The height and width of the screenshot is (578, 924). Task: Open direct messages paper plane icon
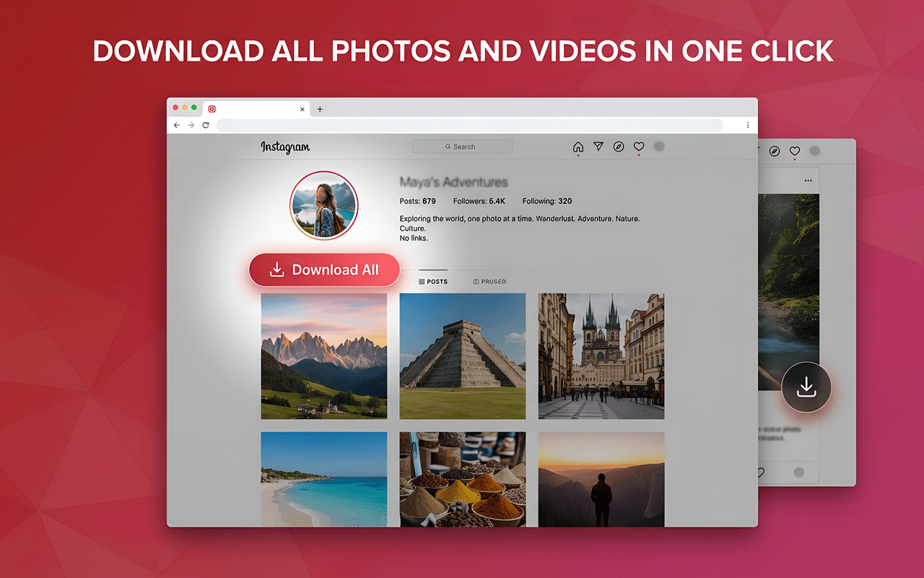click(598, 147)
